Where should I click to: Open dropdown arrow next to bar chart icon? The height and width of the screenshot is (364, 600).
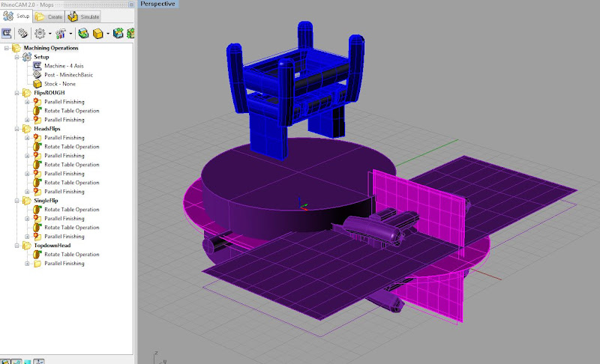(70, 34)
